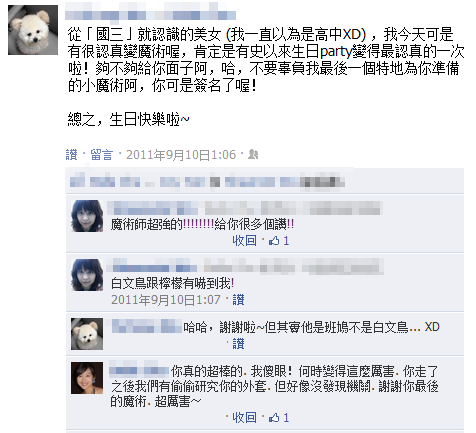Open comment timestamp 2011年9月10日1:07
The image size is (476, 433).
166,300
